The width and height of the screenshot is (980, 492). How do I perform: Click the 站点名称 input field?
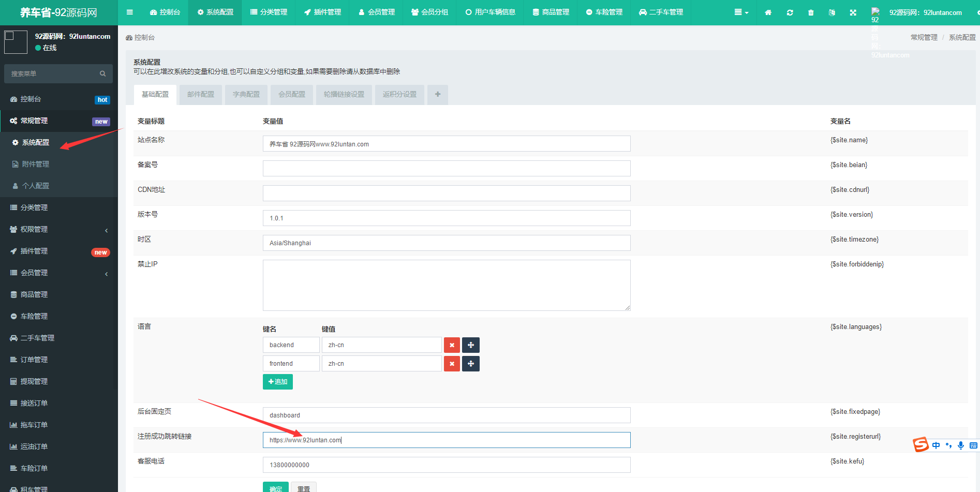point(447,144)
